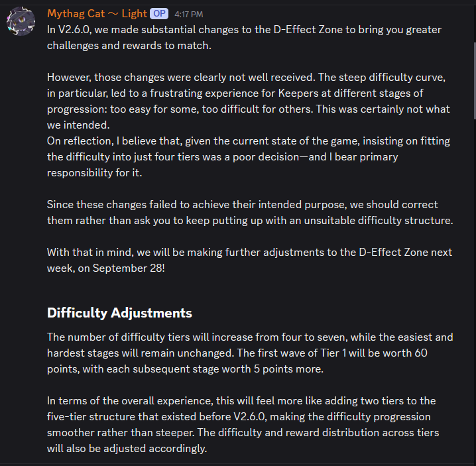Click the word September 28 in the message
The height and width of the screenshot is (466, 476).
coord(127,268)
